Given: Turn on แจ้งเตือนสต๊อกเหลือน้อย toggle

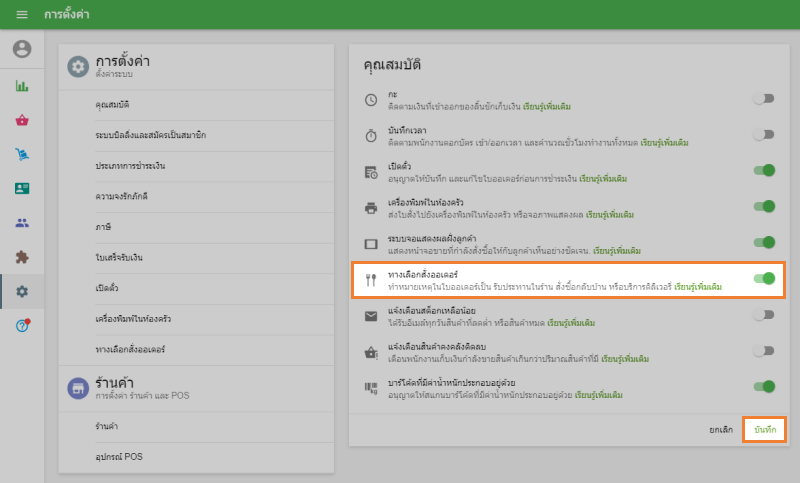Looking at the screenshot, I should 764,315.
